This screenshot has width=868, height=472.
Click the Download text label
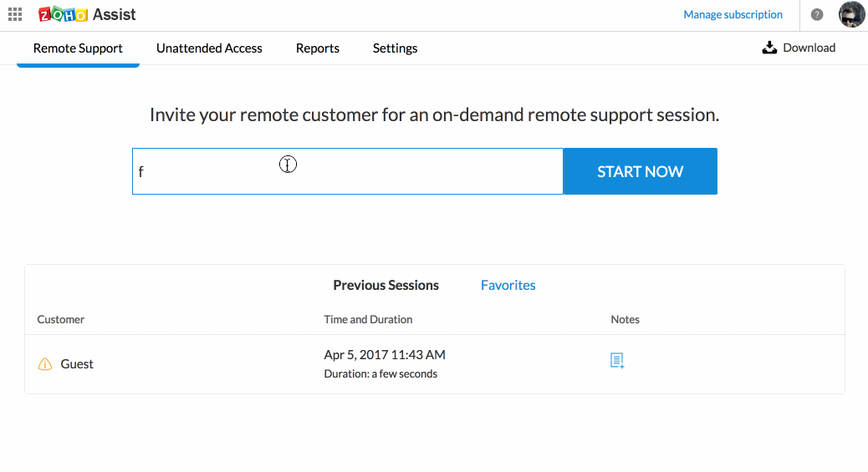tap(809, 48)
